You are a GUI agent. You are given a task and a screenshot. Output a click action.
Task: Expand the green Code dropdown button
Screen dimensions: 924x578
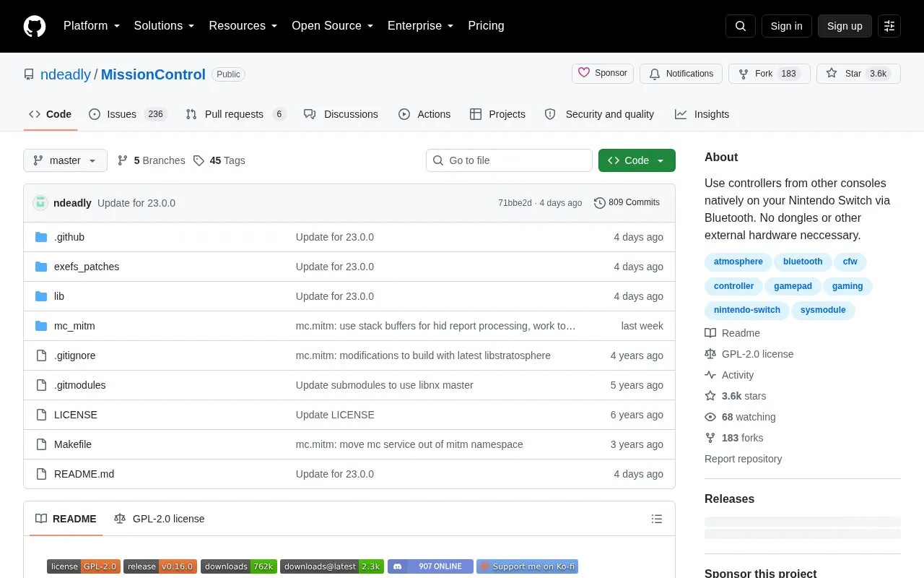pos(637,160)
